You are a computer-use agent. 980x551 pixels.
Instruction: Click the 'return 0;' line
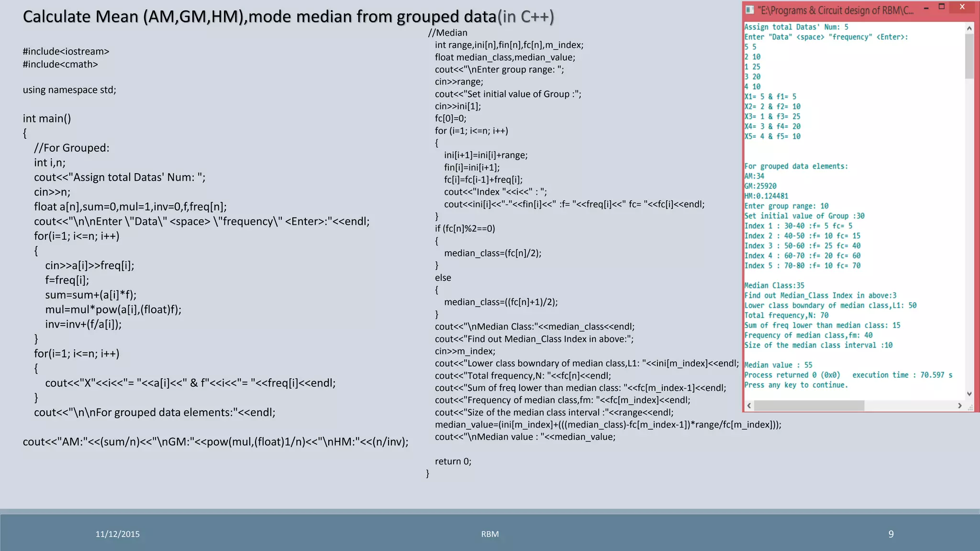(x=453, y=462)
